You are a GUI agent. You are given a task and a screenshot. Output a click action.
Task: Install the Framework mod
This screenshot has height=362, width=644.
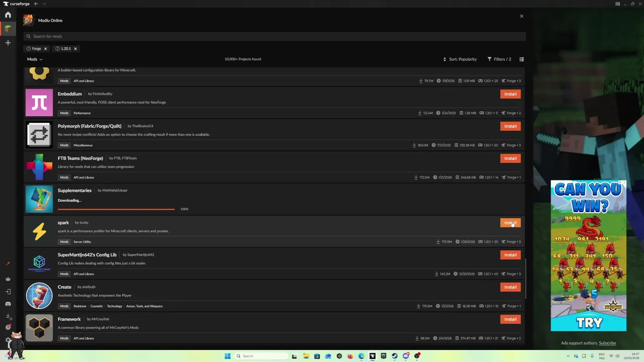pyautogui.click(x=510, y=319)
